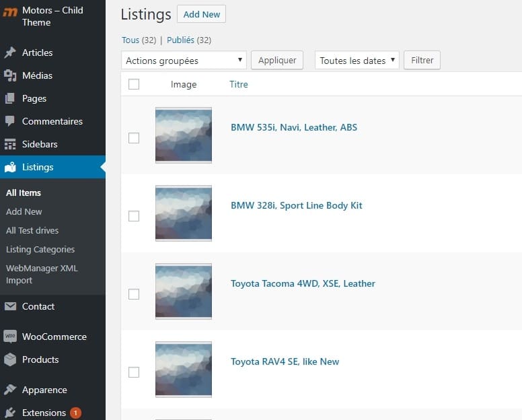The image size is (522, 420).
Task: Click the Listings map pin icon
Action: [x=10, y=167]
